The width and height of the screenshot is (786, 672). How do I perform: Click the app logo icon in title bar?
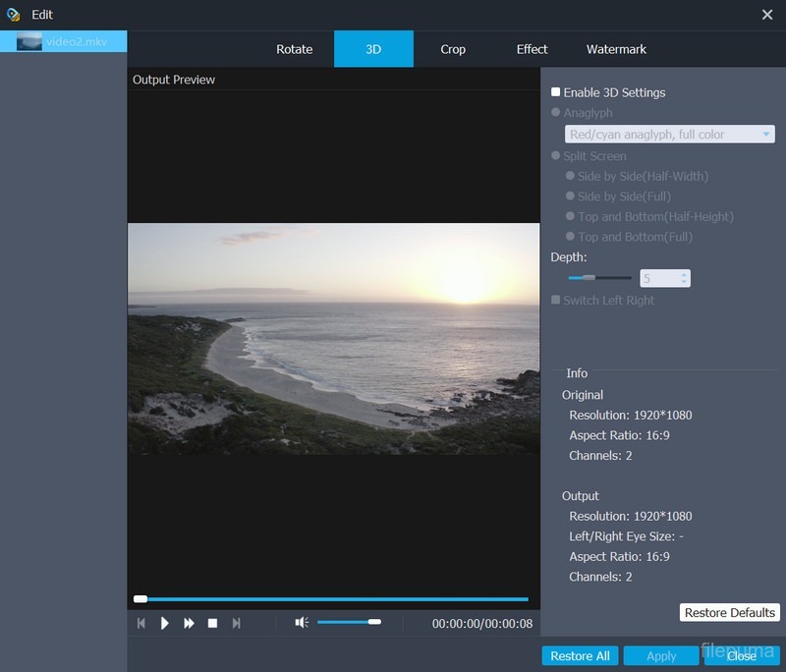(x=14, y=15)
